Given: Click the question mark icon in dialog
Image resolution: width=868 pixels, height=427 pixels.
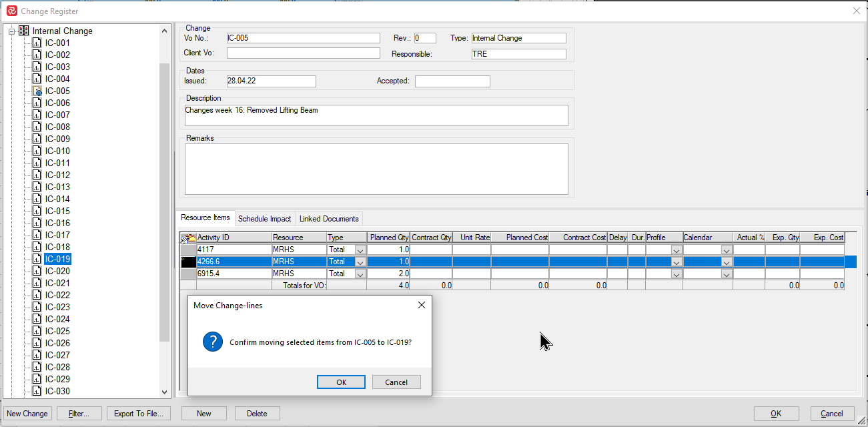Looking at the screenshot, I should tap(213, 342).
